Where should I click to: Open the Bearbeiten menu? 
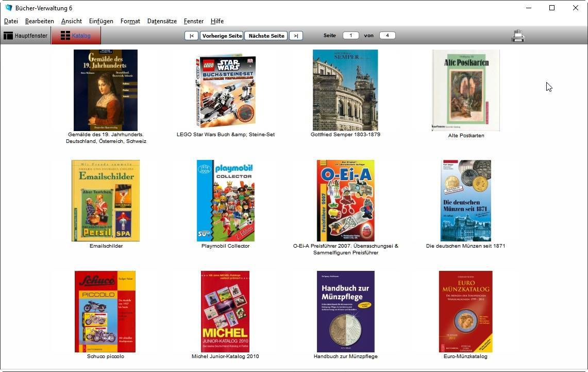tap(40, 21)
